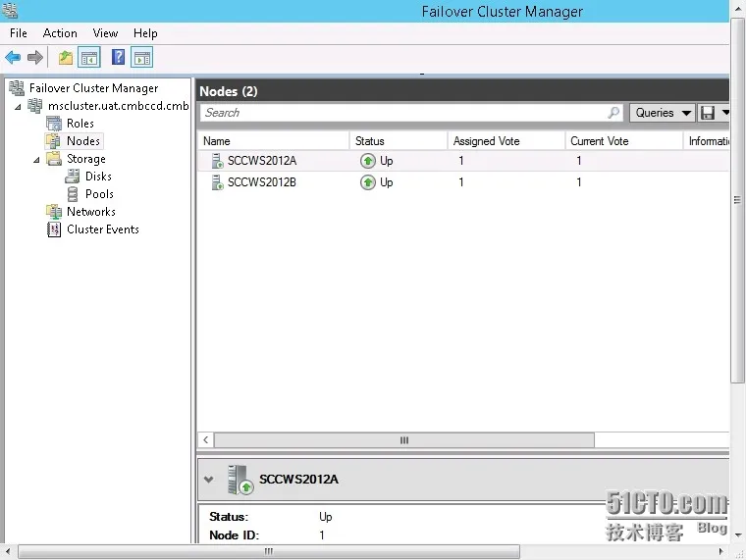
Task: Select the Failover Cluster Manager root node
Action: coord(93,88)
